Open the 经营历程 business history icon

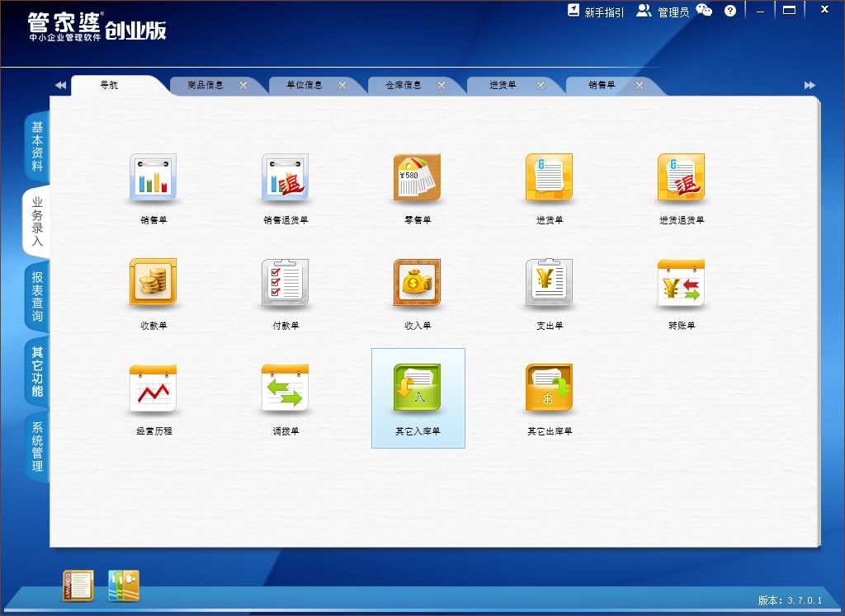(153, 389)
